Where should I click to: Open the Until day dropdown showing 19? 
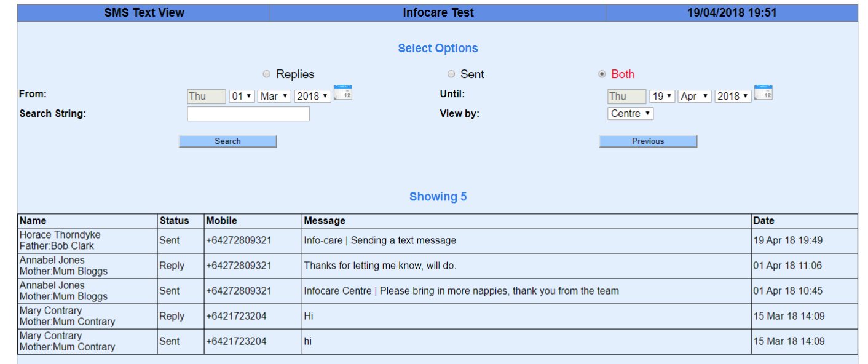(x=662, y=97)
